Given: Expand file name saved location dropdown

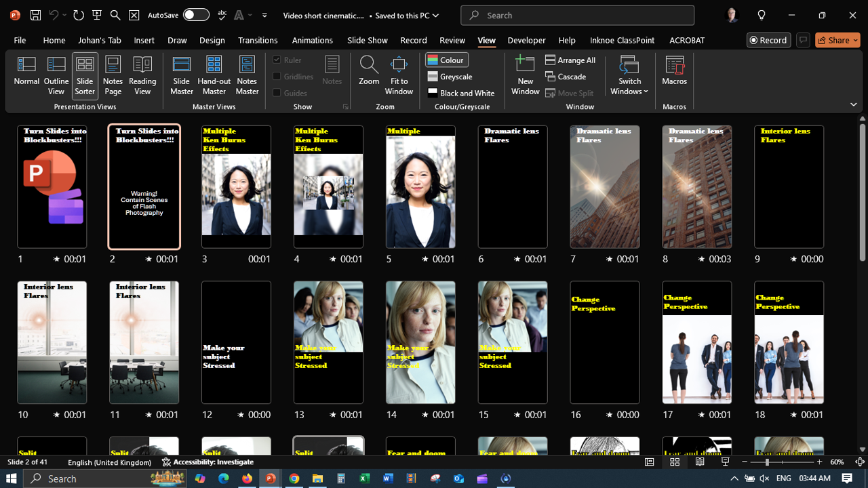Looking at the screenshot, I should coord(435,15).
